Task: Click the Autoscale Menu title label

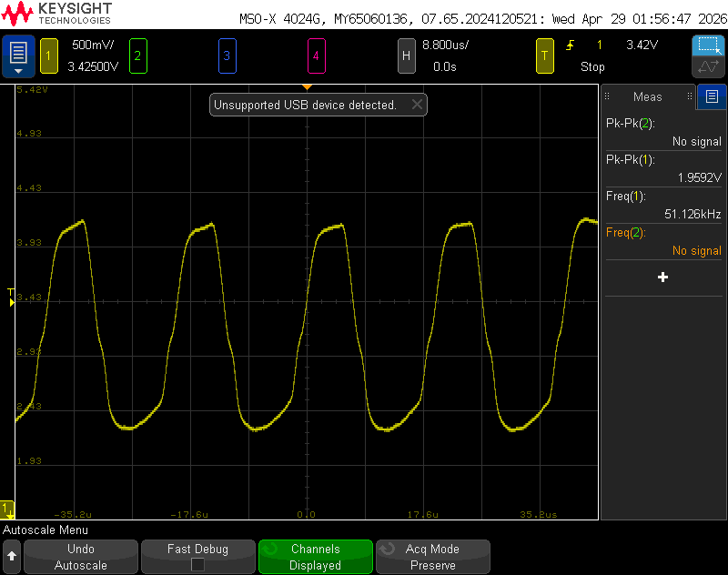Action: tap(45, 530)
